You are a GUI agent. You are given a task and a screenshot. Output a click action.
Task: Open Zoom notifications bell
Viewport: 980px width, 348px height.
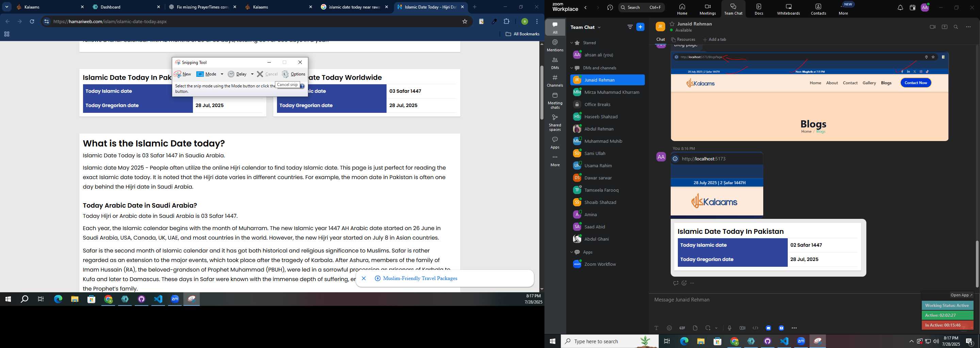click(900, 7)
